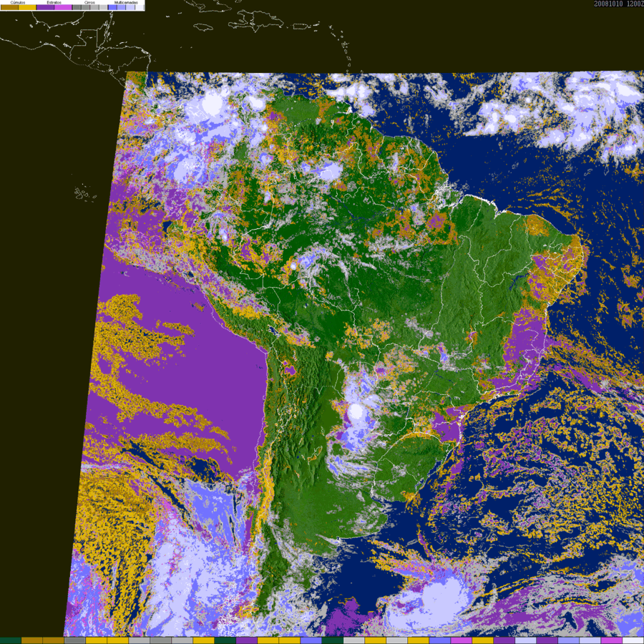The height and width of the screenshot is (644, 644).
Task: Pick the third gray Cirros legend swatch
Action: pos(94,7)
